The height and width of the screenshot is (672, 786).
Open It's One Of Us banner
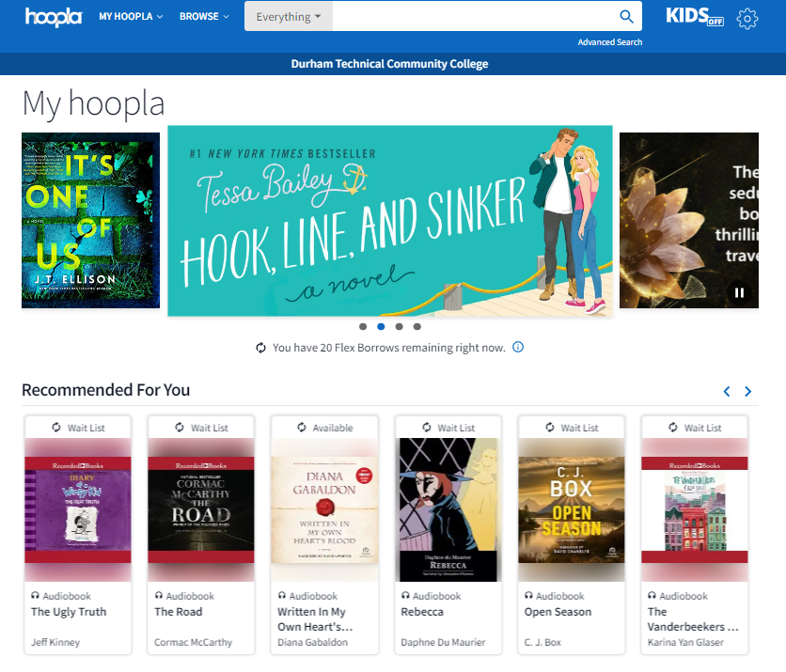[91, 221]
